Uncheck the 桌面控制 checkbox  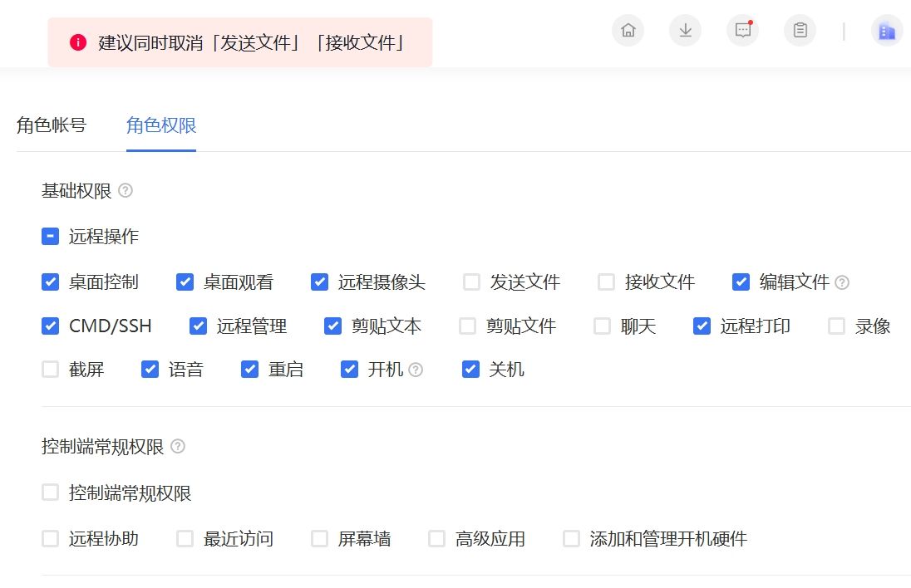(51, 282)
